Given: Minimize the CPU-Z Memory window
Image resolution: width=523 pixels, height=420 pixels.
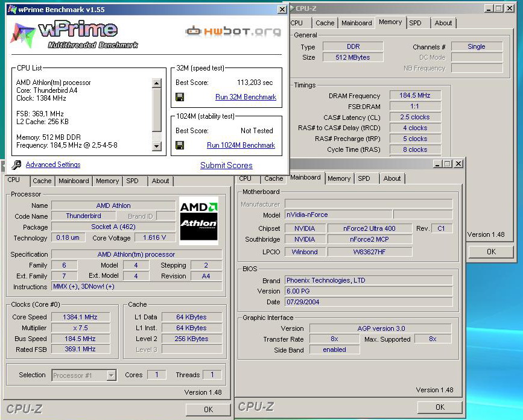Looking at the screenshot, I should (x=489, y=8).
